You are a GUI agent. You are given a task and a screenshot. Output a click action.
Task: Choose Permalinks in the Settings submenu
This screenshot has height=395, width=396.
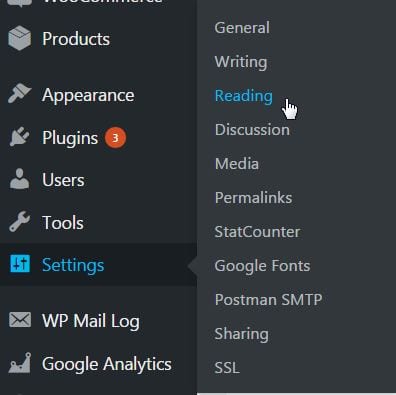(253, 198)
